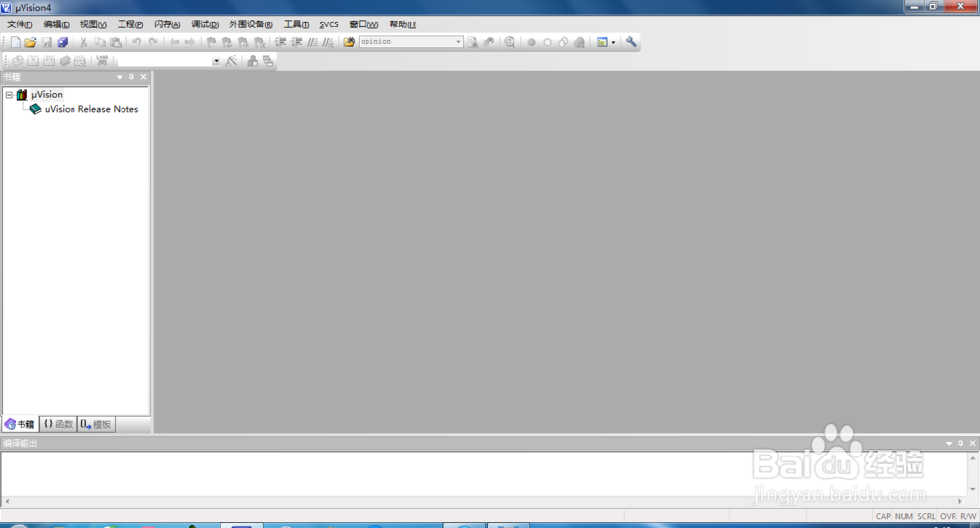Insert a bookmark with the flag icon
This screenshot has height=528, width=980.
(x=212, y=42)
